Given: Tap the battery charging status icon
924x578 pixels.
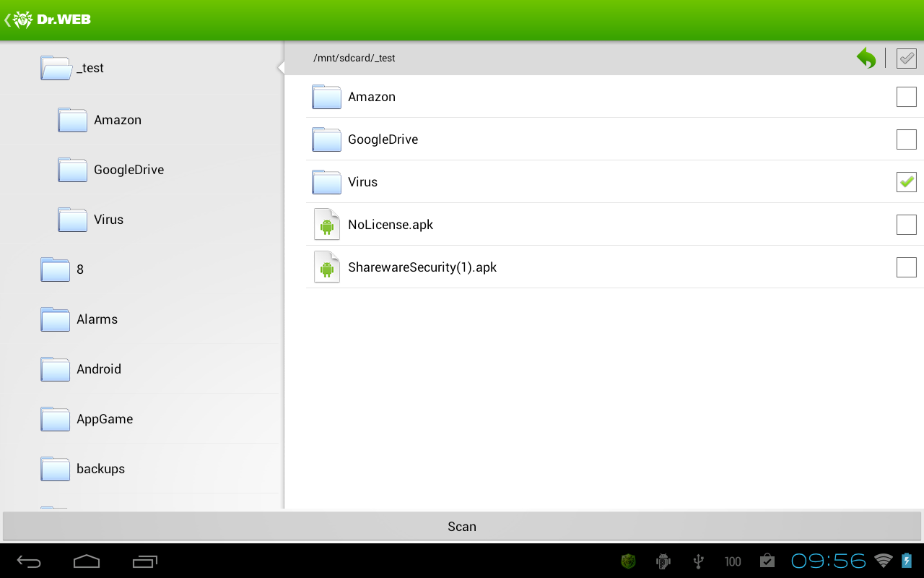Looking at the screenshot, I should tap(907, 561).
